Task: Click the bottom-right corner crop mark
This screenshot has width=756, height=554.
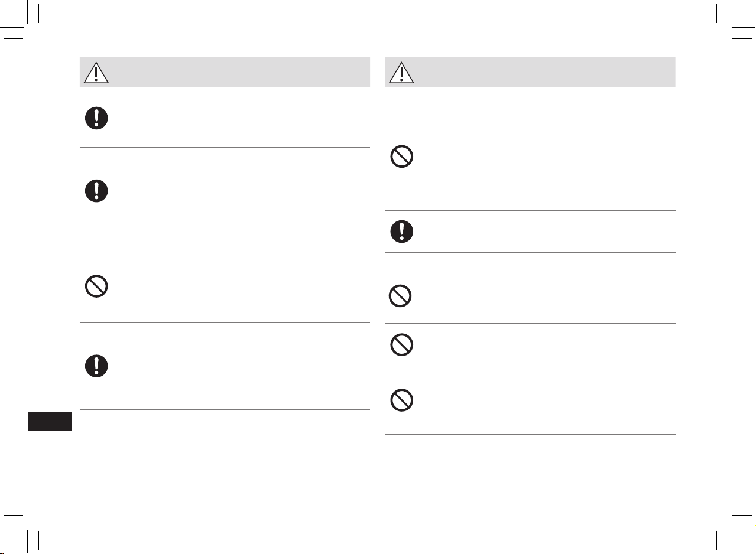Action: pyautogui.click(x=732, y=530)
